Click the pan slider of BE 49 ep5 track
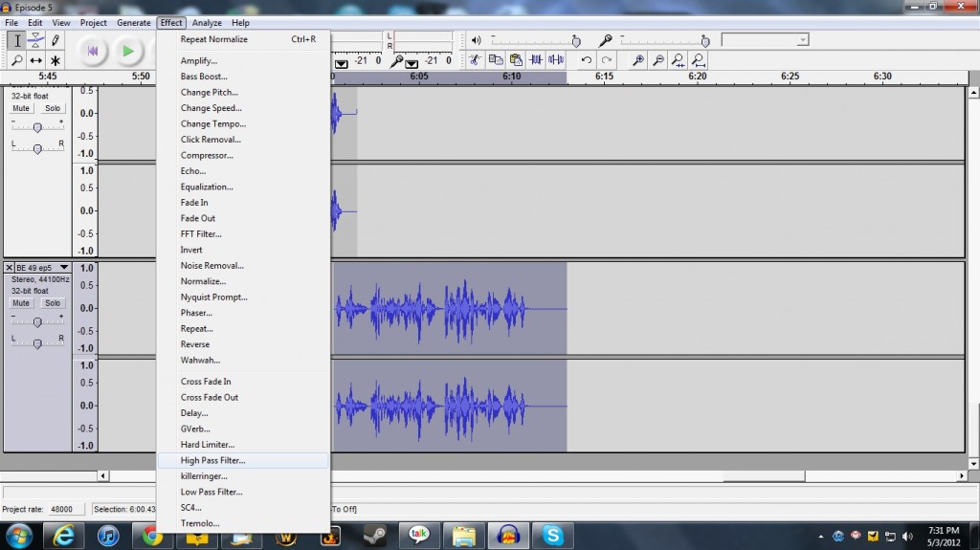 (x=37, y=343)
